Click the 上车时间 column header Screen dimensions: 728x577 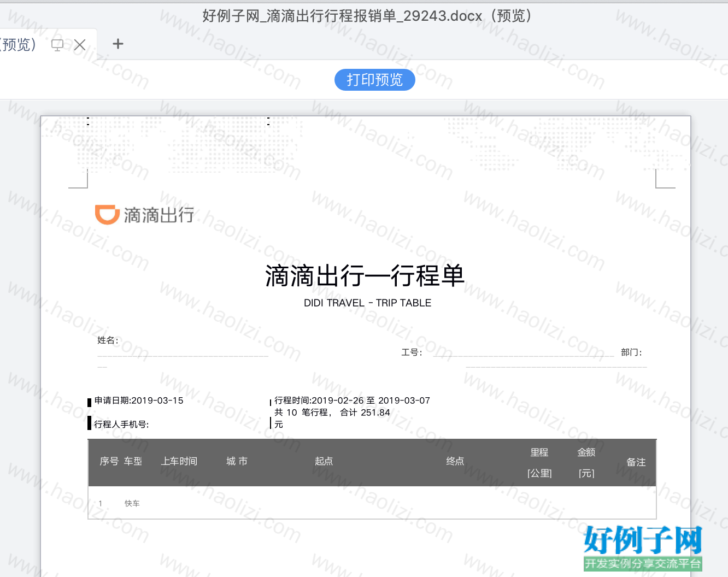tap(179, 461)
